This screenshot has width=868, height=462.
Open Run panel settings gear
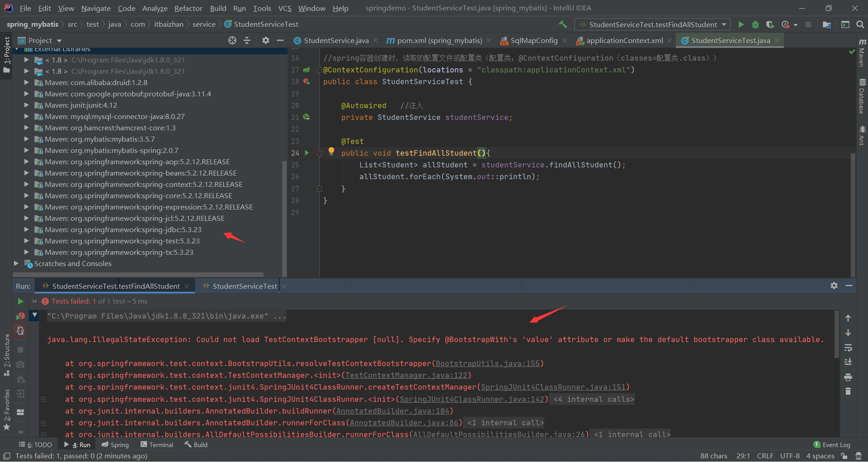point(834,286)
